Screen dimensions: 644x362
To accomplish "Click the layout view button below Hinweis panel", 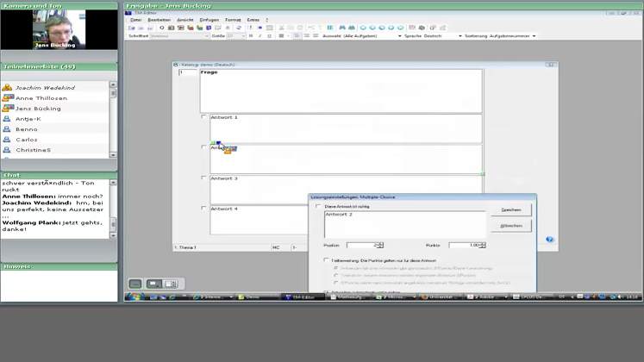I will pos(154,284).
